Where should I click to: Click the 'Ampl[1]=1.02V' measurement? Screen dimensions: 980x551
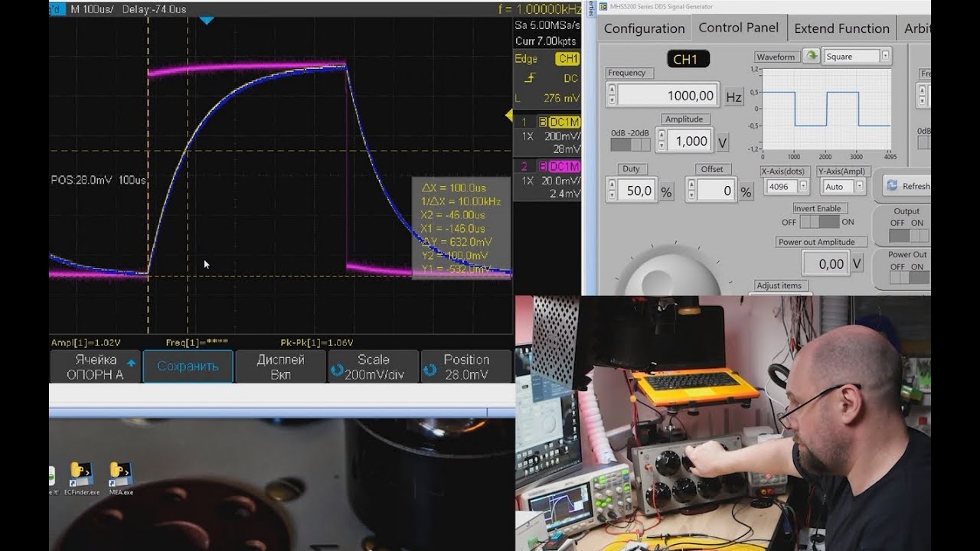click(86, 342)
